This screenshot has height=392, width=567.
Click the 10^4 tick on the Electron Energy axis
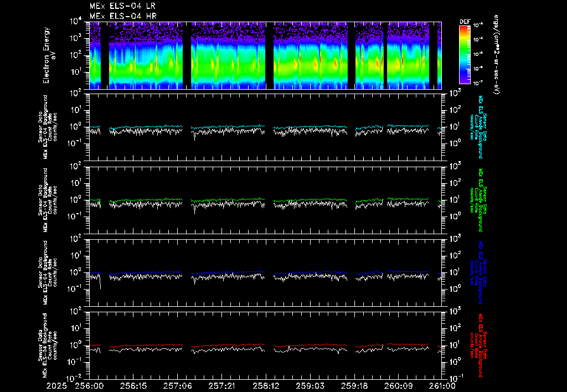[x=76, y=22]
